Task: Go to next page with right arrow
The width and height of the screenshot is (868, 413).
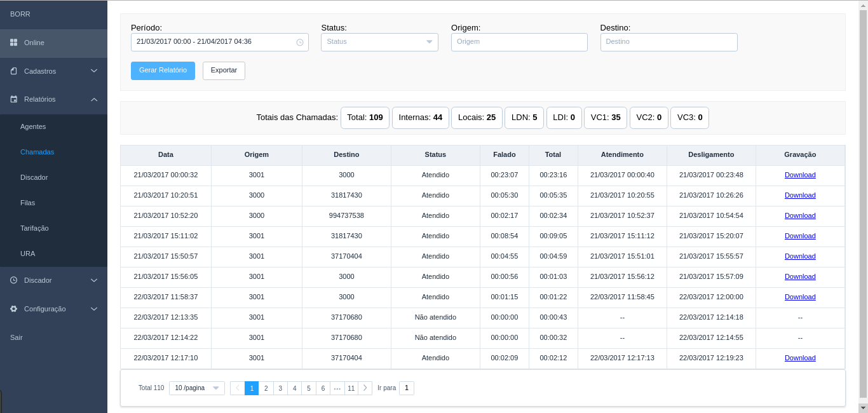Action: 365,388
